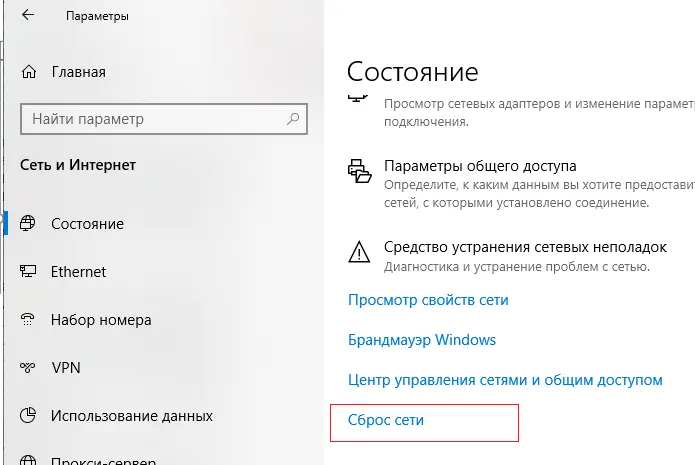Click the search magnifier icon

pyautogui.click(x=293, y=119)
